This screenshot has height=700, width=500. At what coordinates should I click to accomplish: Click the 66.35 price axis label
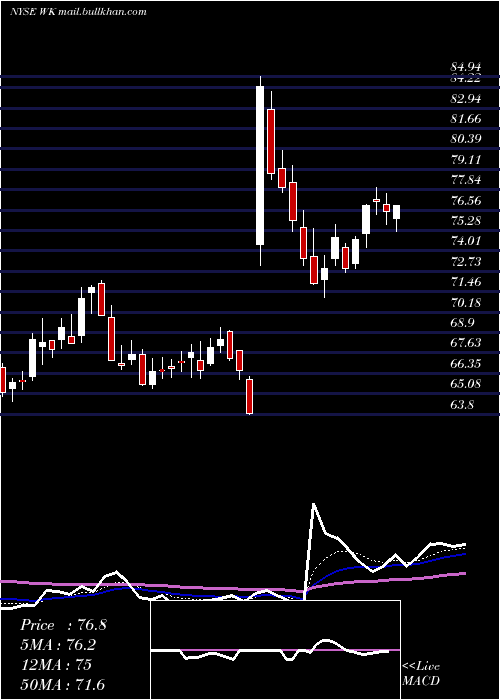466,363
